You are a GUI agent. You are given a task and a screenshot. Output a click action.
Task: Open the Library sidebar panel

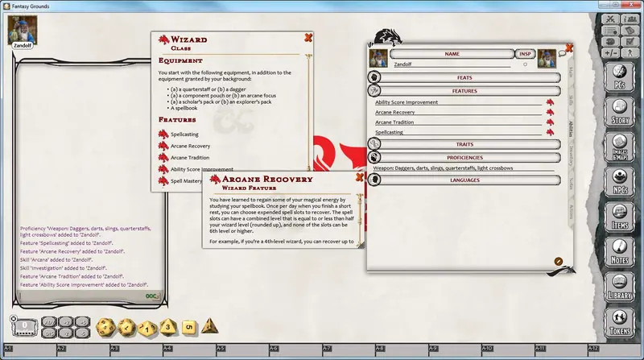click(x=619, y=288)
